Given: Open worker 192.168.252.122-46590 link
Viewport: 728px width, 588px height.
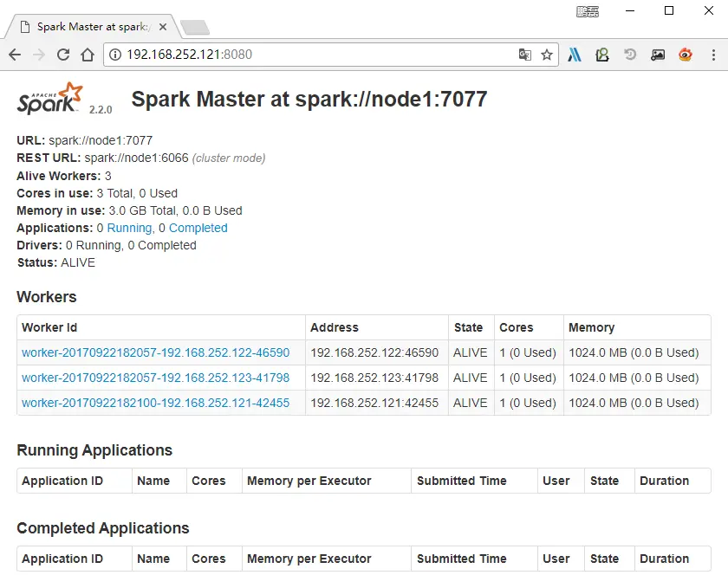Looking at the screenshot, I should click(x=155, y=352).
